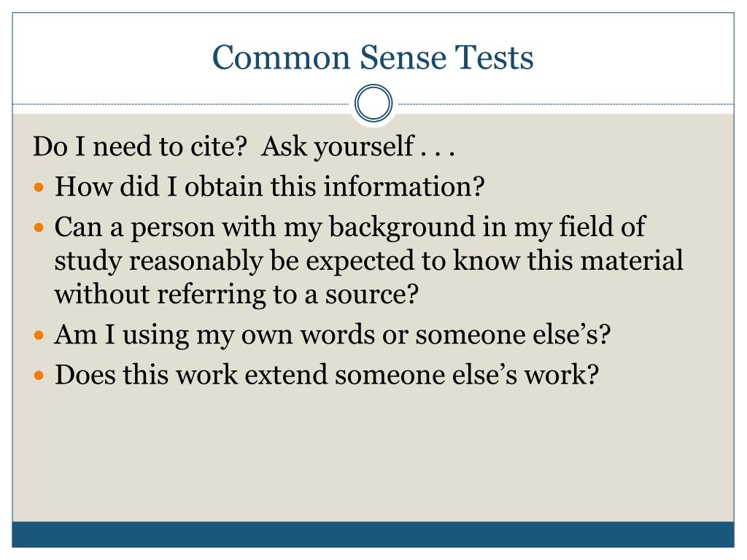Click the orange bullet beside 'Does this work'

pos(39,376)
